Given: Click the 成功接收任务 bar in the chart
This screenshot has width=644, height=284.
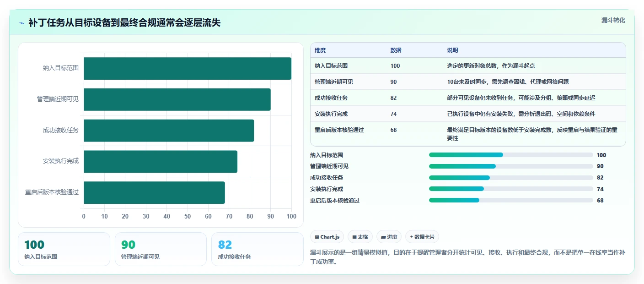Looking at the screenshot, I should [169, 131].
